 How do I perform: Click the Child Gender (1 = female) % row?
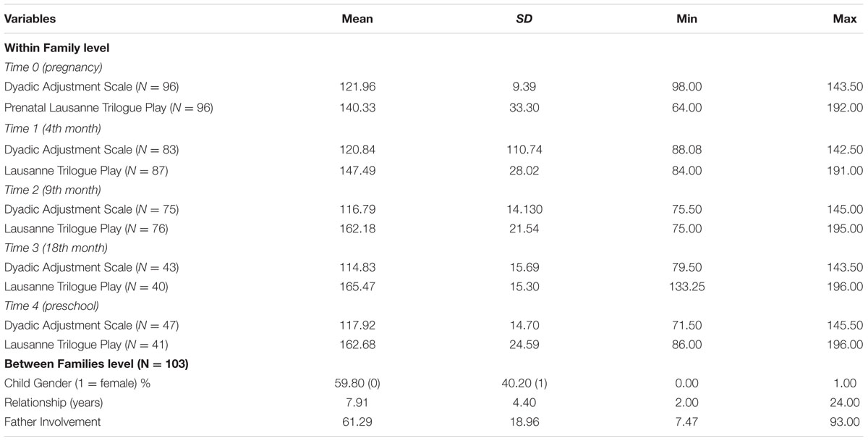coord(434,382)
